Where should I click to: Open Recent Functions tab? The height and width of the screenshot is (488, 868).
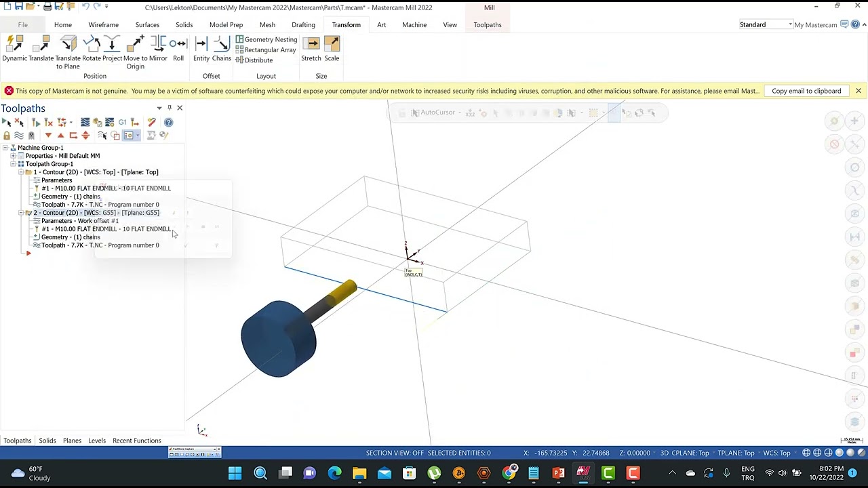click(137, 441)
